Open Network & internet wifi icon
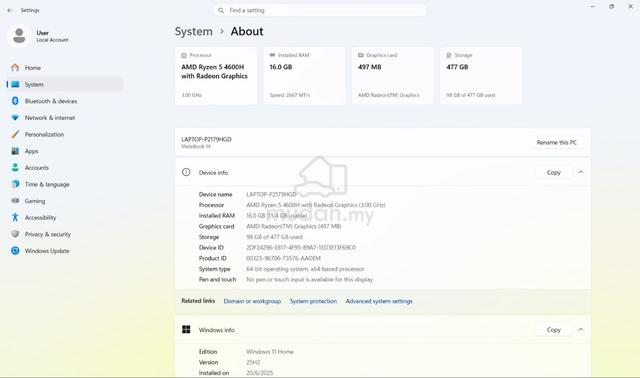 [15, 118]
